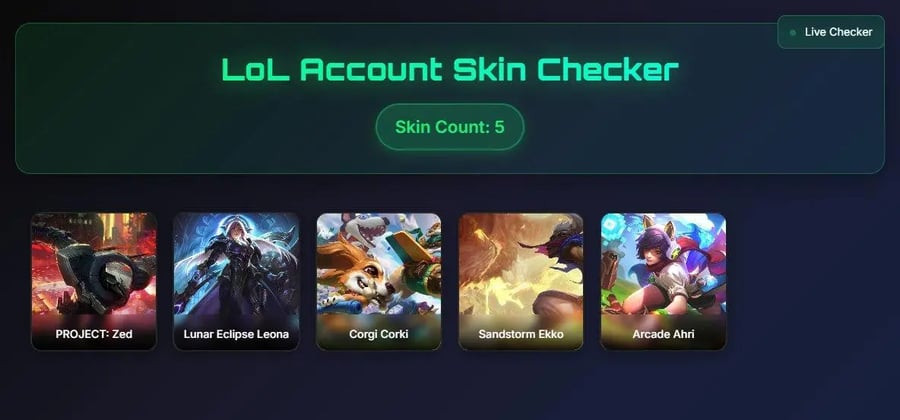Click the Live Checker status badge
The image size is (900, 420).
(x=831, y=32)
